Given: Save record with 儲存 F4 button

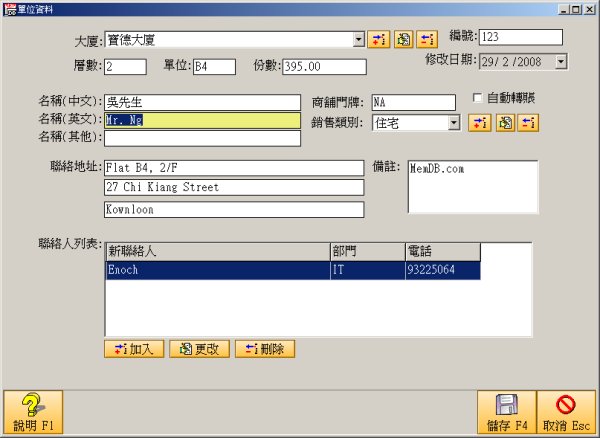Looking at the screenshot, I should (x=507, y=412).
